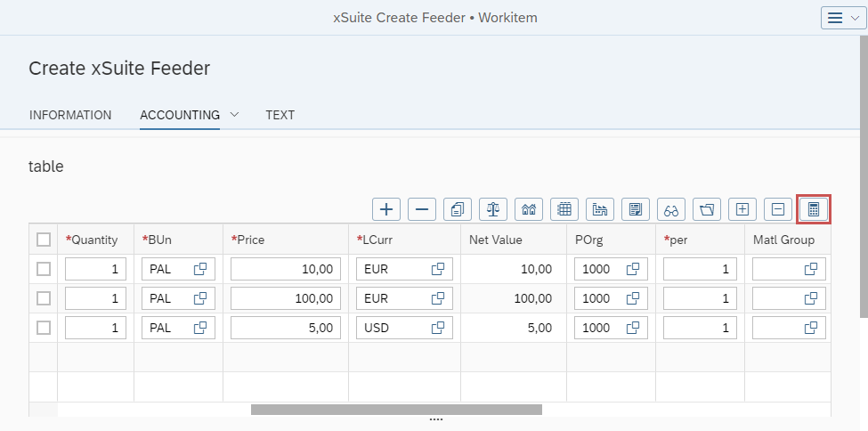Click the houses toolbar icon
868x431 pixels.
pos(529,209)
